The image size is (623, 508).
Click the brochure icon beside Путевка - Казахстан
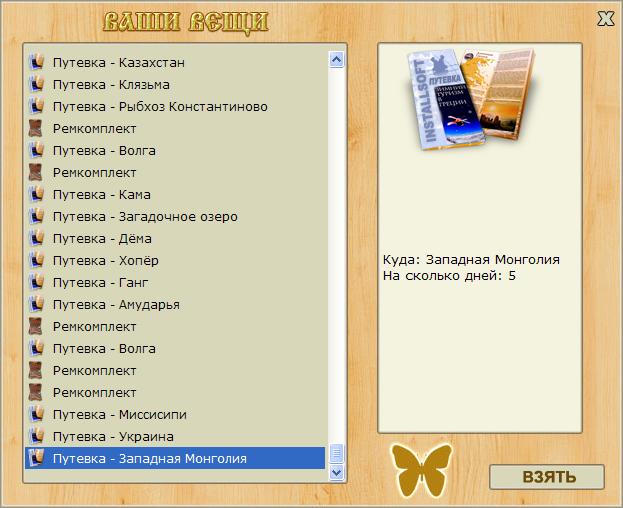[36, 62]
